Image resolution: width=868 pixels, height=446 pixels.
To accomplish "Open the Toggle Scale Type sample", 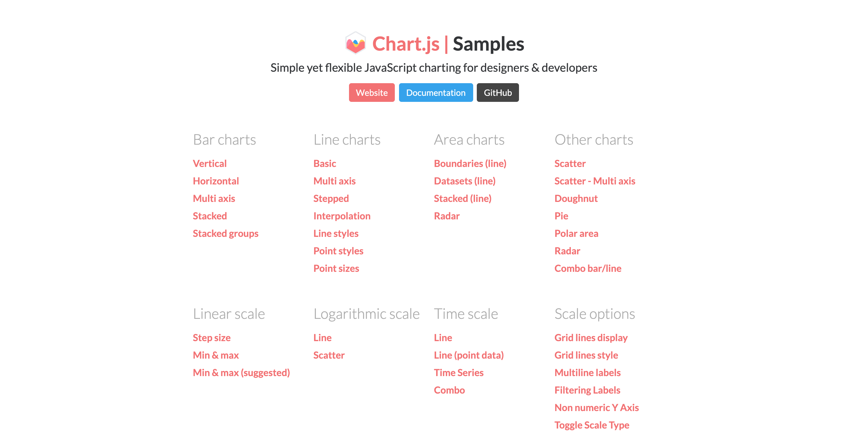I will pyautogui.click(x=592, y=425).
